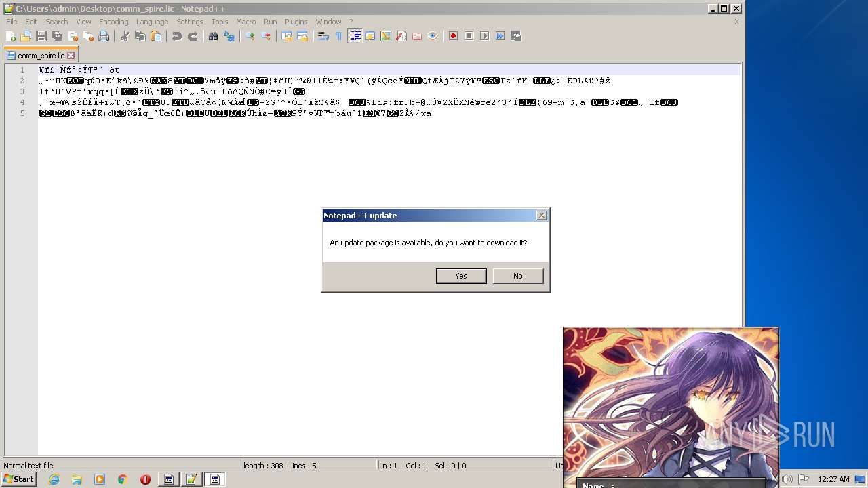Screen dimensions: 868x488
Task: Click 'length : 308' in status bar
Action: [x=263, y=466]
